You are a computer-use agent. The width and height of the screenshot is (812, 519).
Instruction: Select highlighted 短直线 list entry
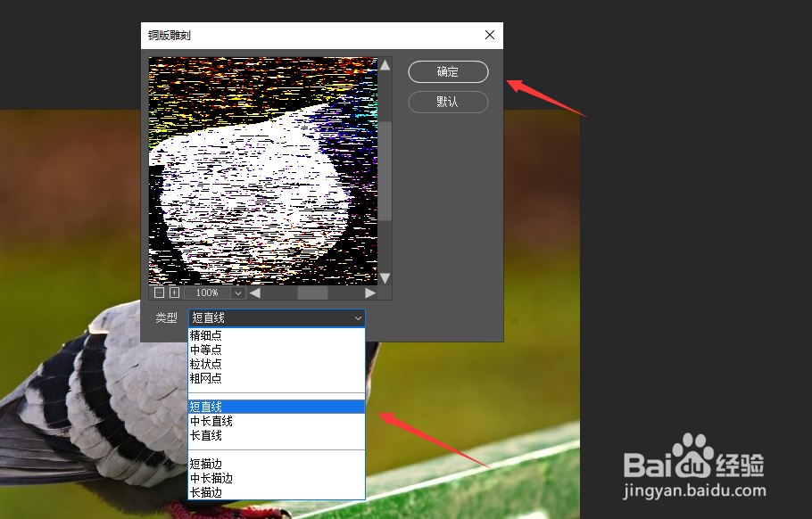[277, 408]
